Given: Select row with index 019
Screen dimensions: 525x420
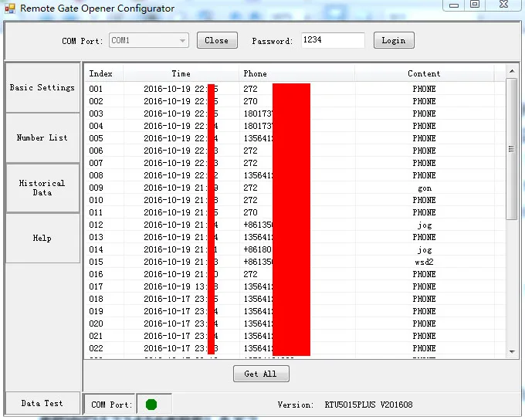Looking at the screenshot, I should pyautogui.click(x=295, y=311).
